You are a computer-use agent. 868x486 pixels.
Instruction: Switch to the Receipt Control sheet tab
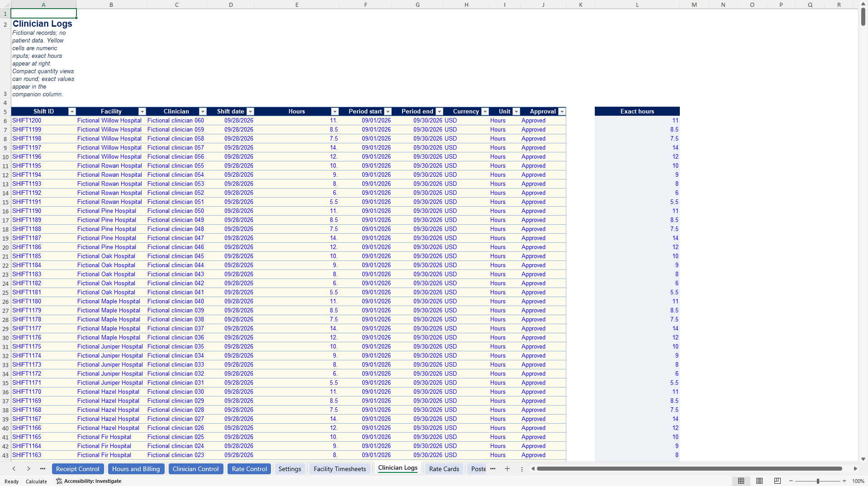(x=78, y=469)
